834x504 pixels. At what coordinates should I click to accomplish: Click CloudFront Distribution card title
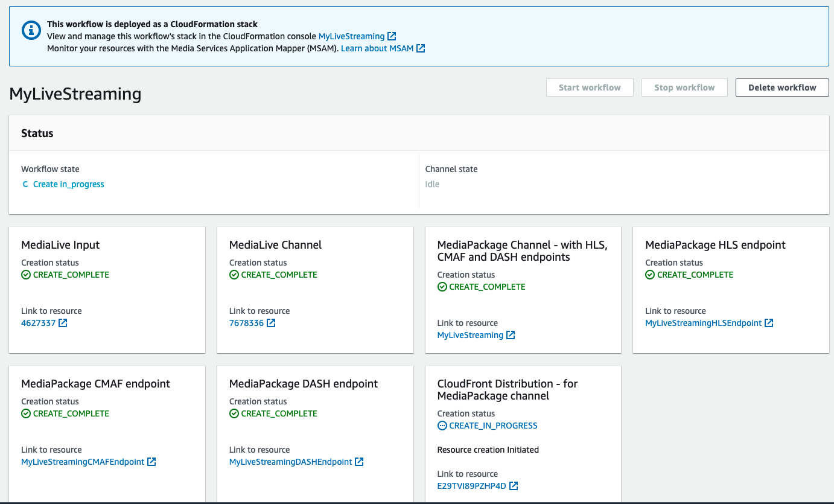[x=507, y=390]
